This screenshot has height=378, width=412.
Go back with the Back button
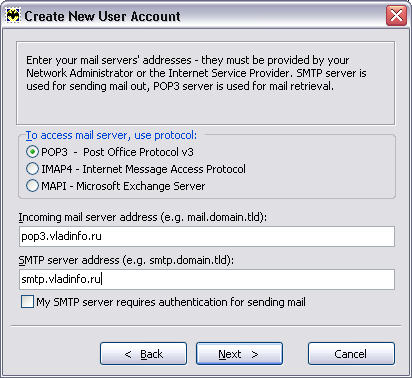143,354
